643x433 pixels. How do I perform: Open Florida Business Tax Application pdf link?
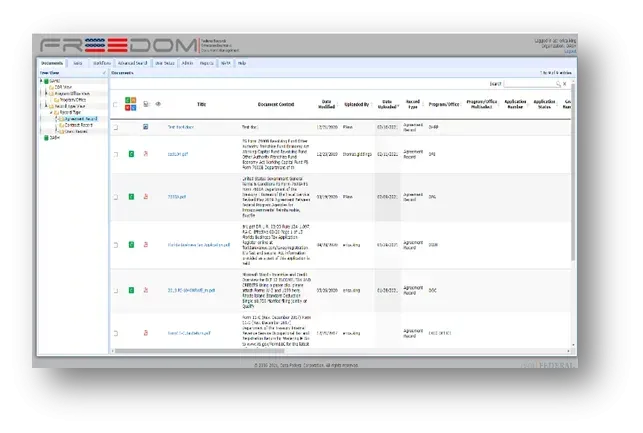(199, 245)
